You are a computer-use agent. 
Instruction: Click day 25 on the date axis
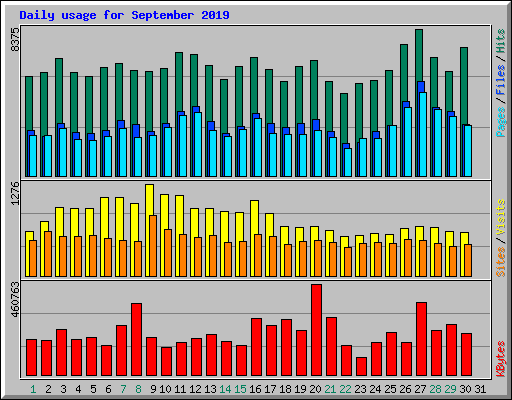[390, 389]
